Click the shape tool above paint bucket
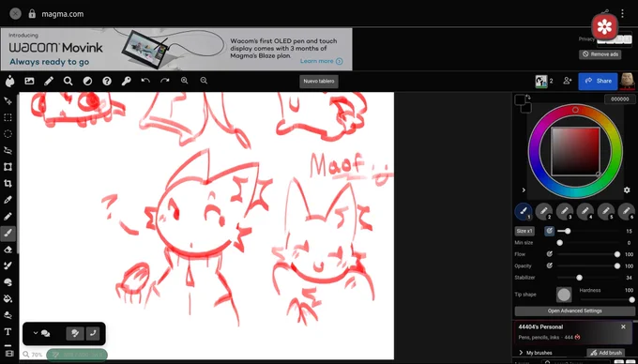Viewport: 638px width, 364px height. tap(8, 282)
